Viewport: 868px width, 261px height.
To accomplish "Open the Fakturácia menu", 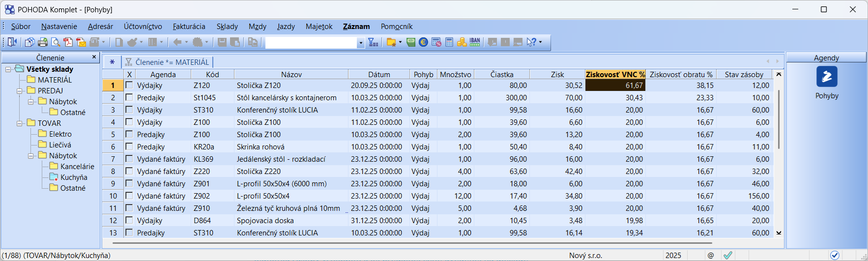I will click(x=189, y=27).
